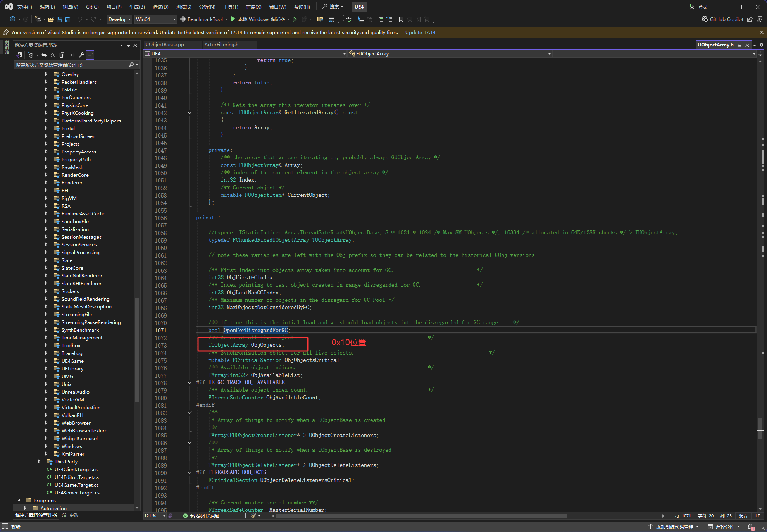Click the Open File folder icon
767x532 pixels.
[51, 19]
